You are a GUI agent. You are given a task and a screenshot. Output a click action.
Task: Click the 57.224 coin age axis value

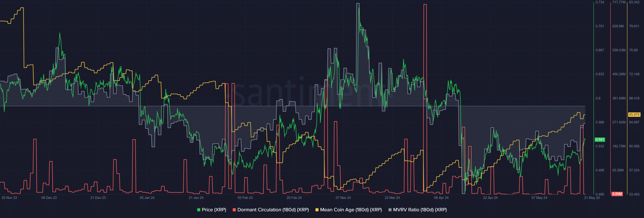point(634,170)
